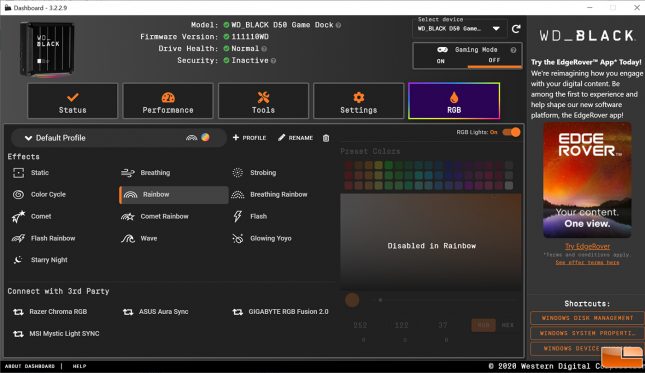This screenshot has height=373, width=645.
Task: Click RENAME profile button
Action: point(295,138)
